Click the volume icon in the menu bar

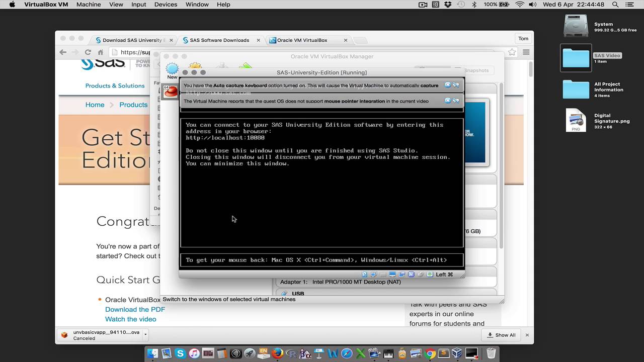click(x=533, y=5)
